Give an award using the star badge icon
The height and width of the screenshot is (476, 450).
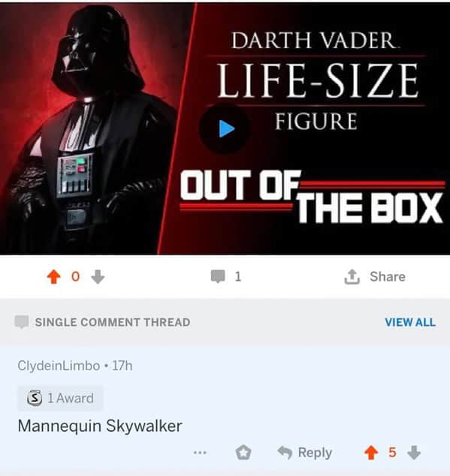(x=243, y=453)
